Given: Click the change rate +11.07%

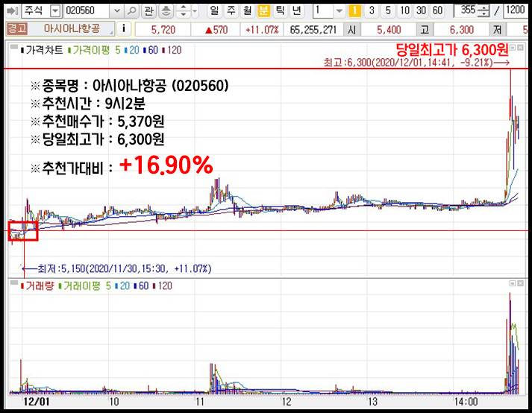Looking at the screenshot, I should tap(262, 30).
